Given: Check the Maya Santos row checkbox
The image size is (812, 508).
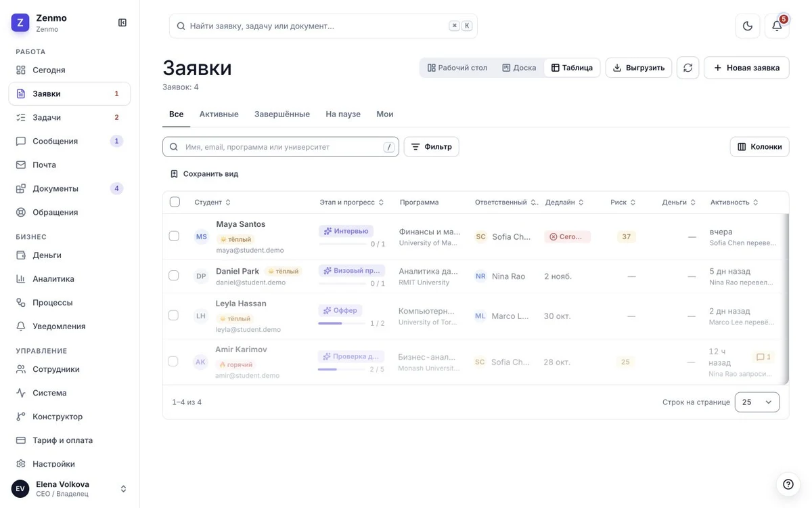Looking at the screenshot, I should 174,236.
